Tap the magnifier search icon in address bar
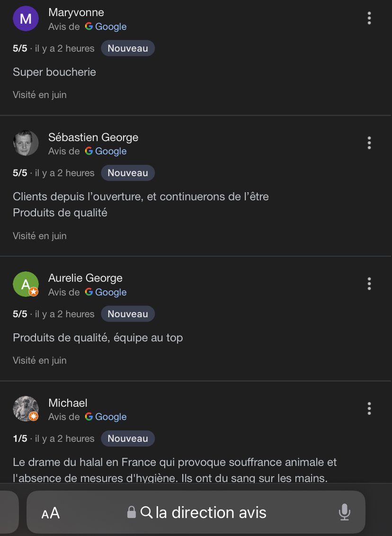This screenshot has width=392, height=536. coord(147,512)
